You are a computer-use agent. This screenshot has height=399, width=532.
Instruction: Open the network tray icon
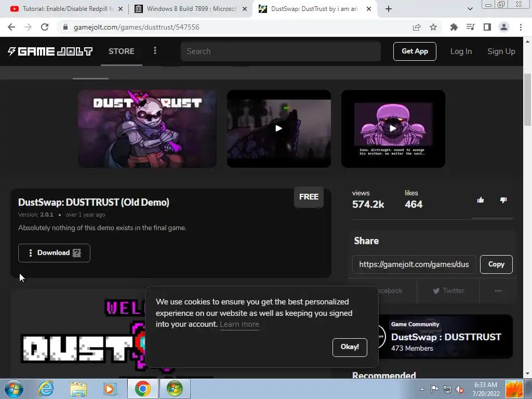[447, 389]
